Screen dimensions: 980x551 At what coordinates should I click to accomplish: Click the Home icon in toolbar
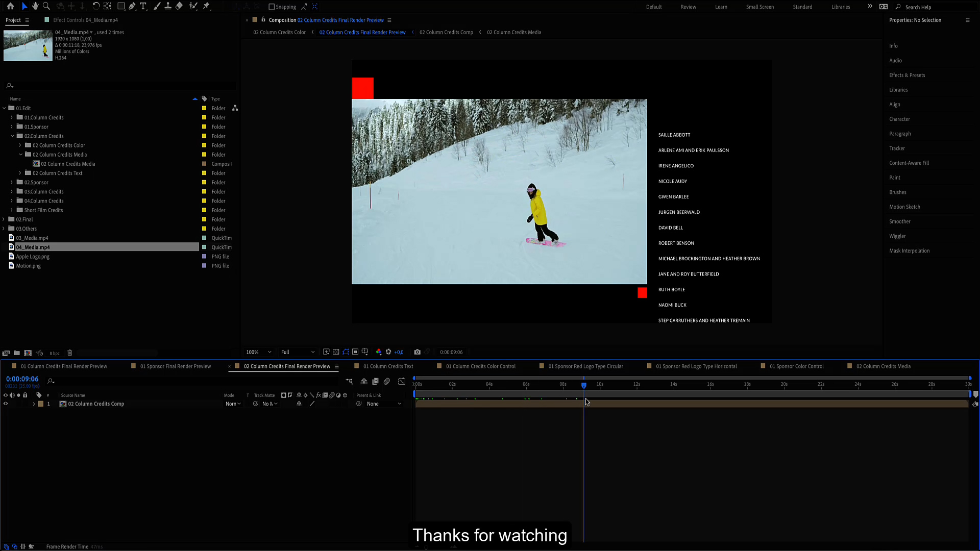click(10, 6)
